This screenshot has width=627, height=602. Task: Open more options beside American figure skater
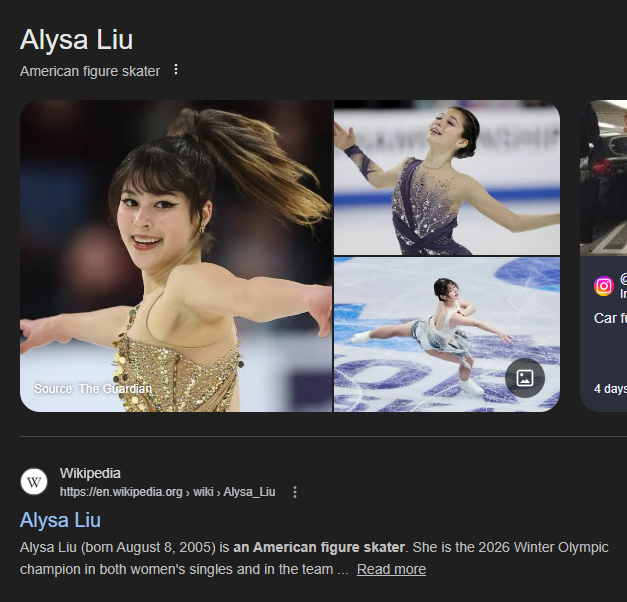176,70
